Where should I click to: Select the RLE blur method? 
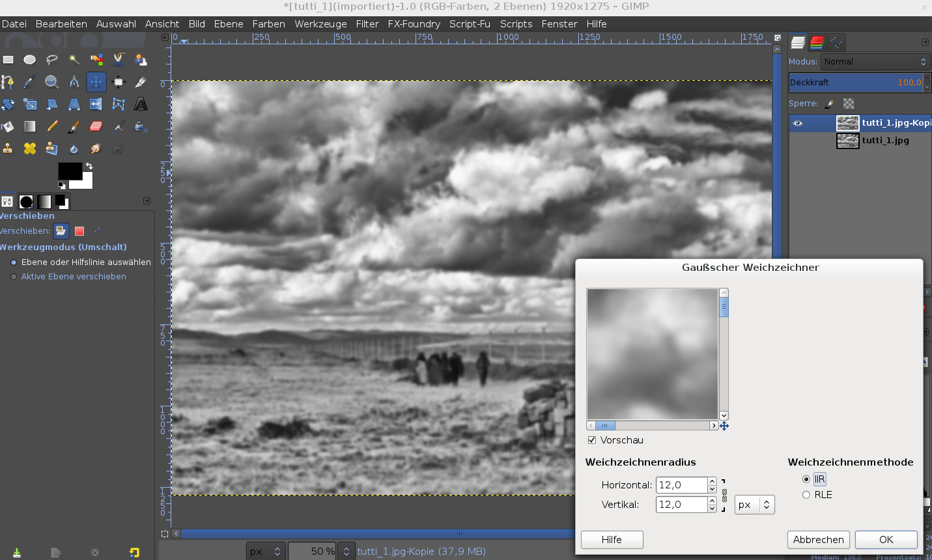pyautogui.click(x=806, y=495)
